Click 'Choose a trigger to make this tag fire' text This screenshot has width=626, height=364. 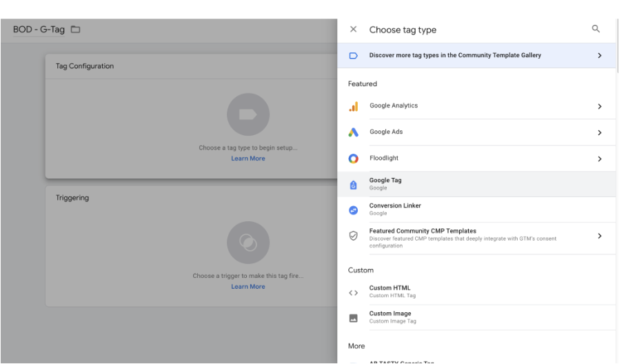tap(248, 276)
